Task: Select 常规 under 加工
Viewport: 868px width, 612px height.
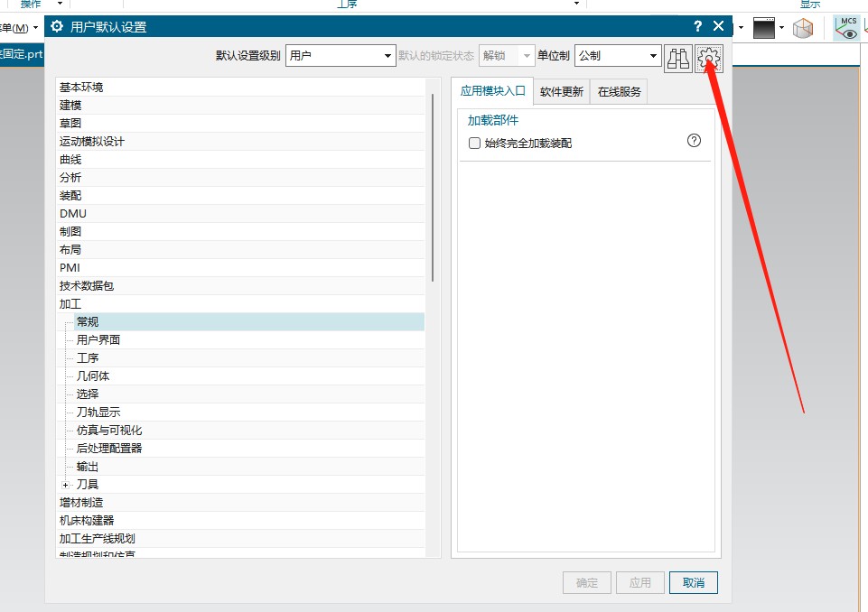Action: point(249,322)
